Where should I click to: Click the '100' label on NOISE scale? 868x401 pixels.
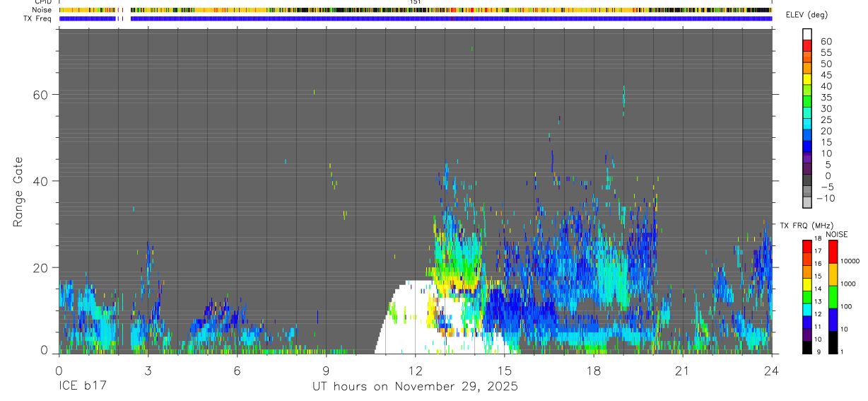pos(847,306)
